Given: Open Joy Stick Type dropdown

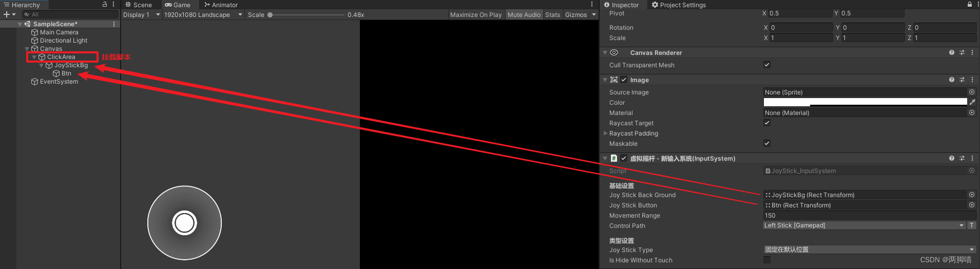Looking at the screenshot, I should coord(869,249).
